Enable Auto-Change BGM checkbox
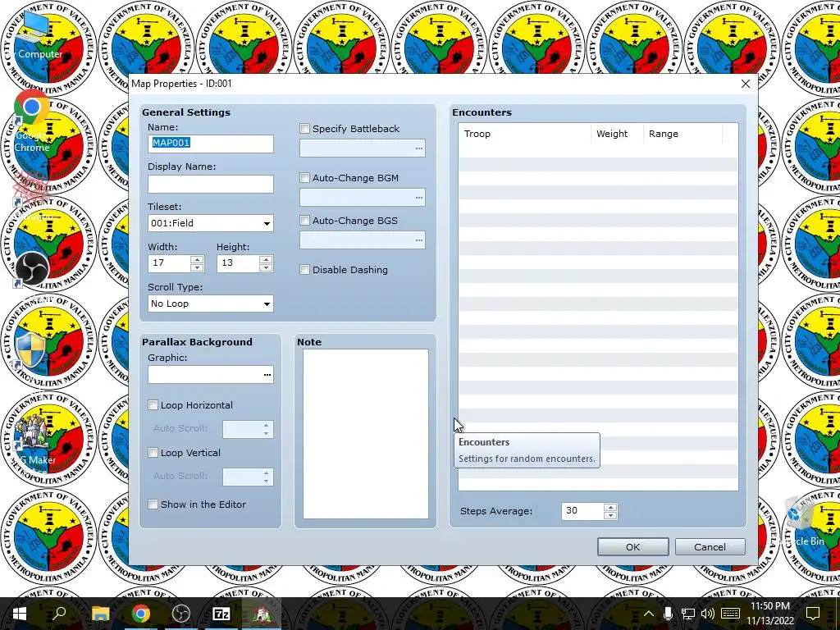840x630 pixels. pos(305,178)
